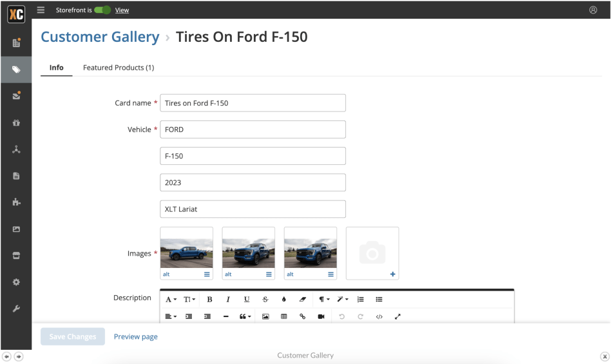The height and width of the screenshot is (364, 612).
Task: Expand the font family dropdown
Action: click(x=171, y=300)
